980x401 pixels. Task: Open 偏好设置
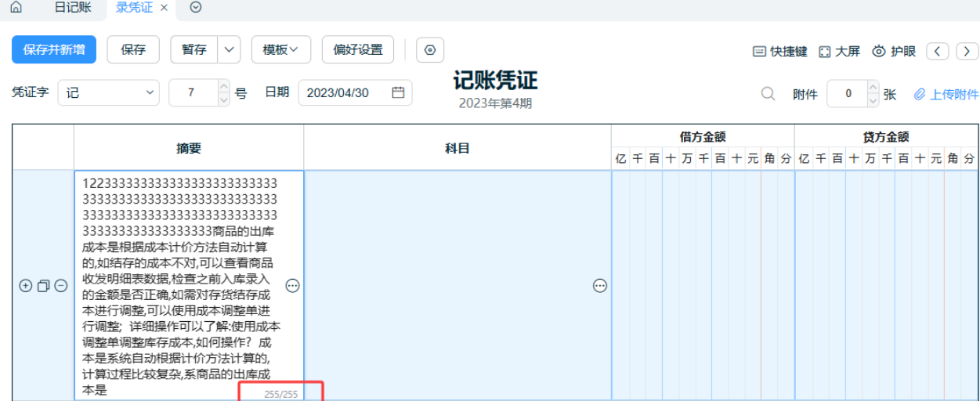point(358,49)
